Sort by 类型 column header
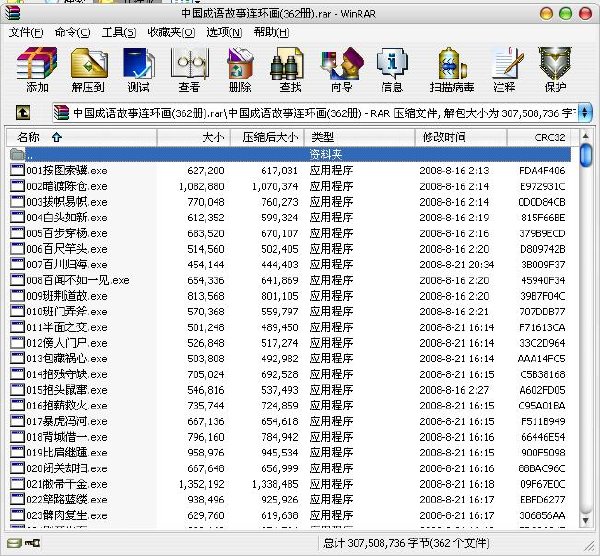Screen dimensions: 600x556 [360, 137]
